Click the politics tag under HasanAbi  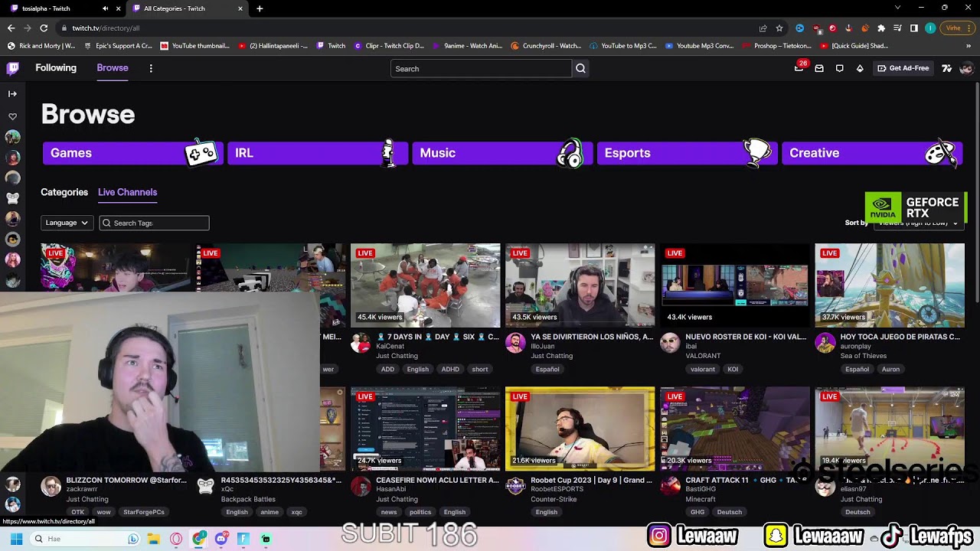[x=420, y=512]
